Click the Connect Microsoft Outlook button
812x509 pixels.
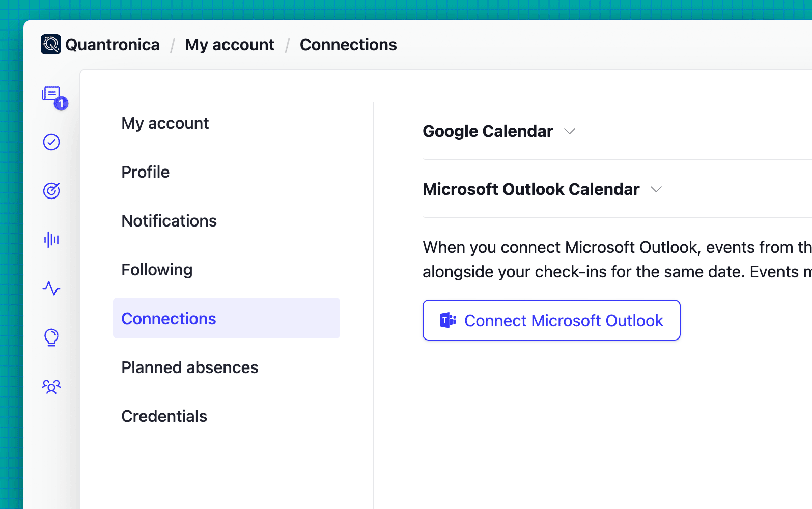point(551,320)
